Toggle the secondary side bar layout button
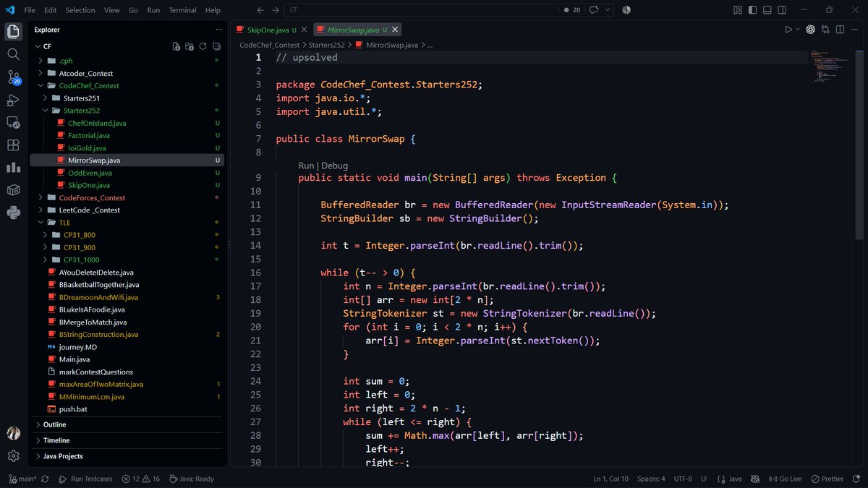Screen dimensions: 868x488 tap(781, 10)
